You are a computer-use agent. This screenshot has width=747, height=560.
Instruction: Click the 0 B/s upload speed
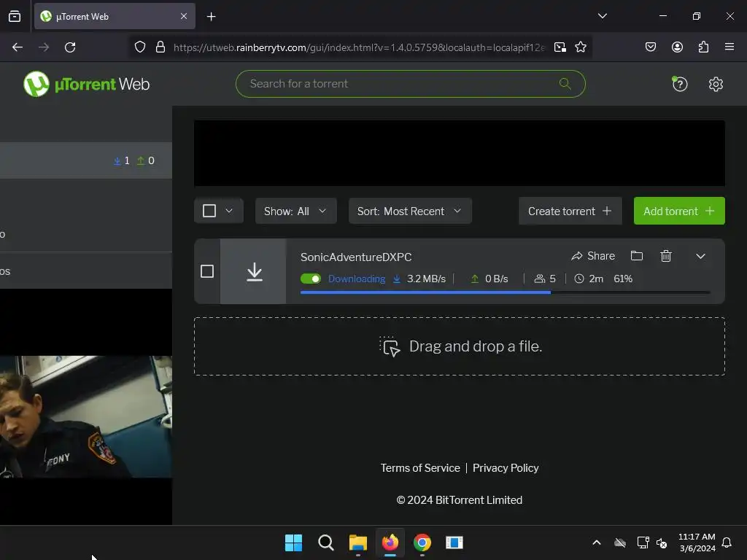pos(496,279)
